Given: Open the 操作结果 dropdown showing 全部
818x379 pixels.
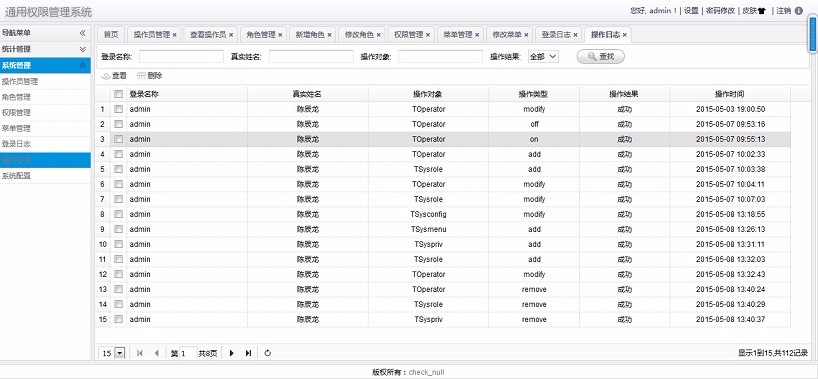Looking at the screenshot, I should coord(543,56).
